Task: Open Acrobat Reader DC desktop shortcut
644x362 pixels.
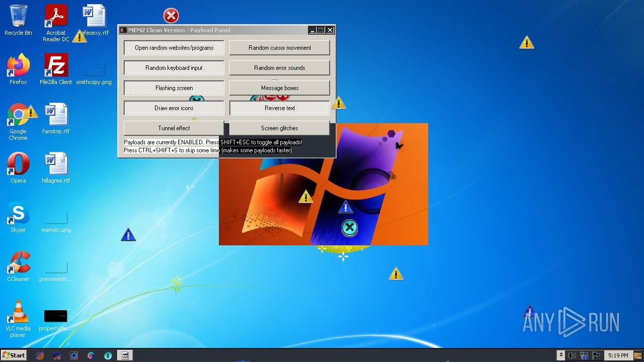Action: pos(56,23)
